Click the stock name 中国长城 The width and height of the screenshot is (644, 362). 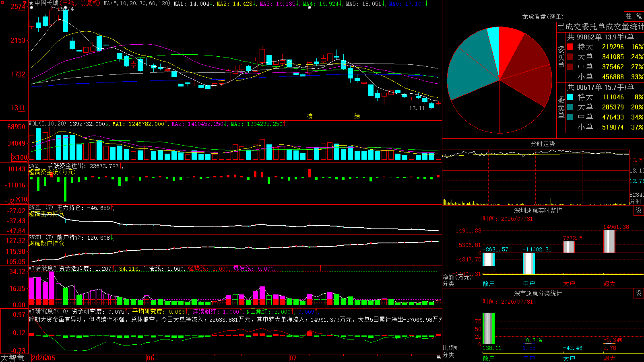(x=46, y=3)
